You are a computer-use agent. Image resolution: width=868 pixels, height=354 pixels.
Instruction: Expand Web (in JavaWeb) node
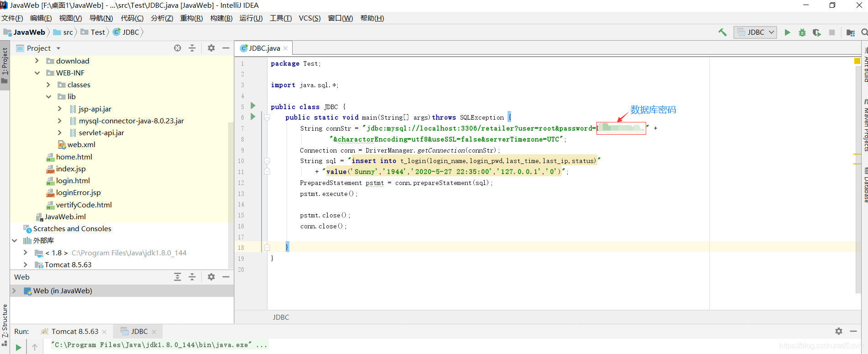pos(14,291)
